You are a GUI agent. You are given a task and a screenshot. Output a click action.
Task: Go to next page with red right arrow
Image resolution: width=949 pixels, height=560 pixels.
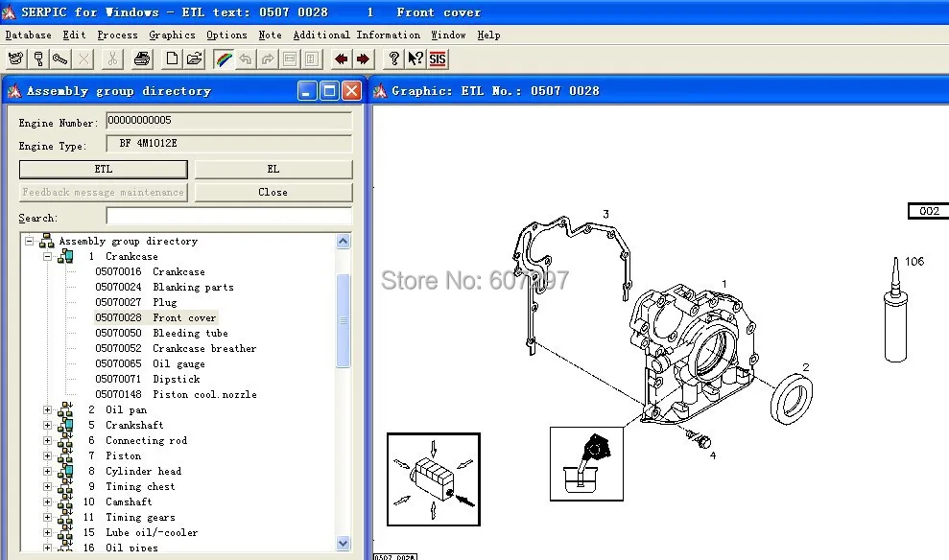tap(363, 58)
